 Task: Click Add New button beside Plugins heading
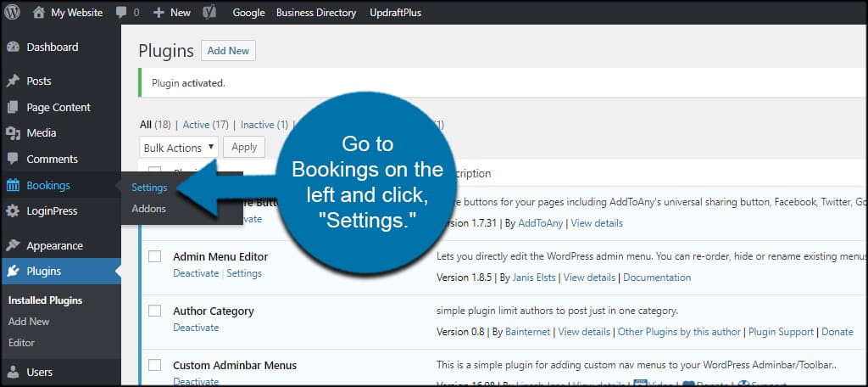(228, 50)
